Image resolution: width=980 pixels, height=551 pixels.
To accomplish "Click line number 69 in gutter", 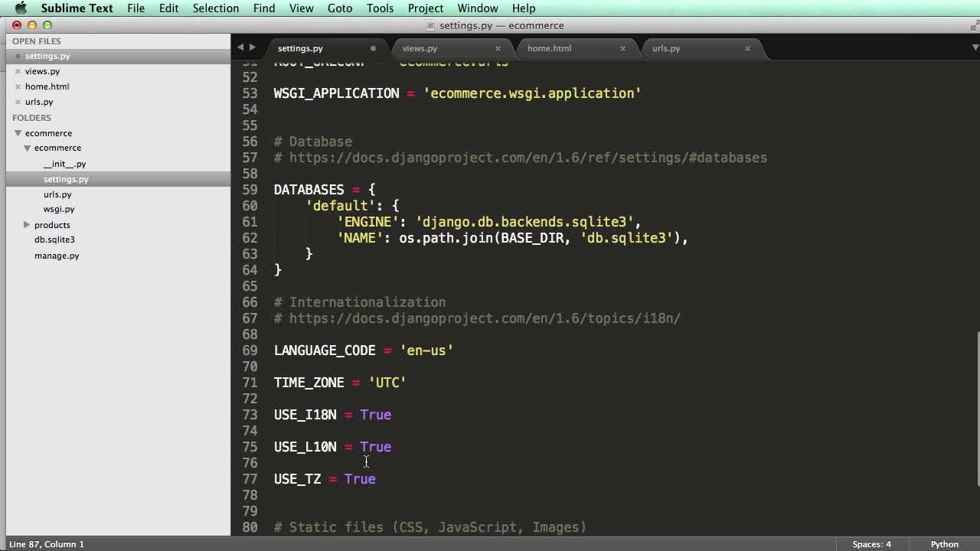I will click(250, 350).
